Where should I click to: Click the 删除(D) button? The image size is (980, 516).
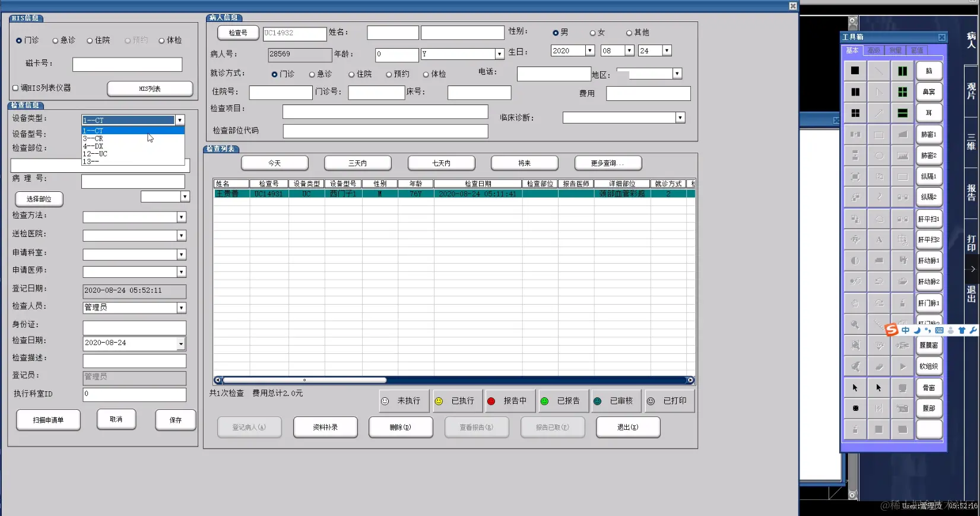click(x=401, y=427)
